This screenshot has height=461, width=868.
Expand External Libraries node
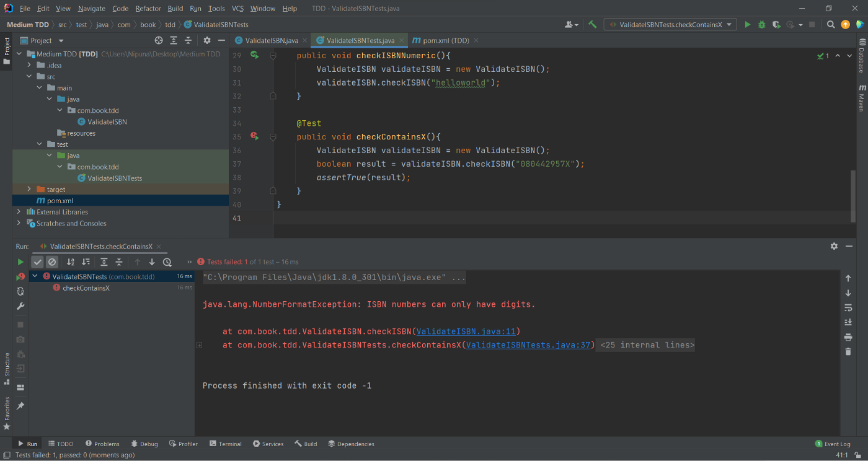click(19, 212)
